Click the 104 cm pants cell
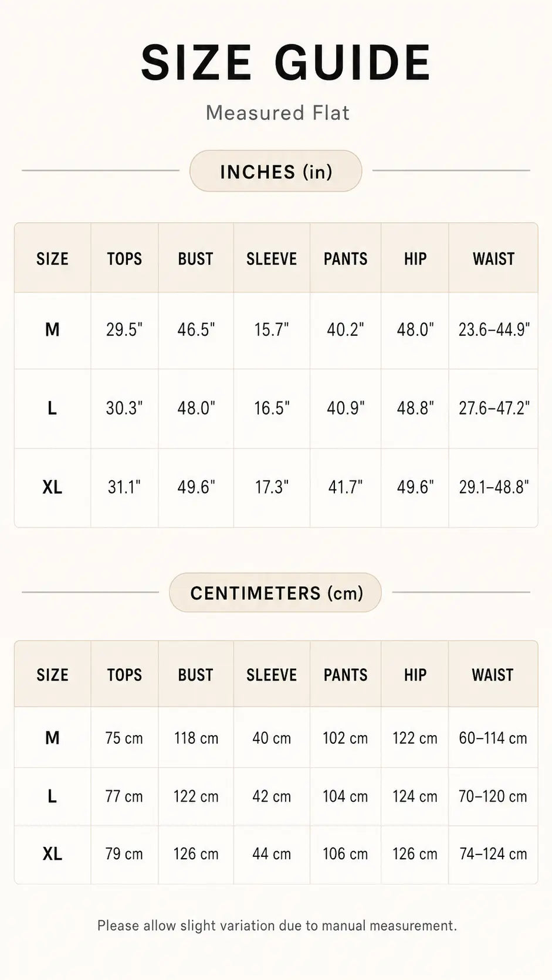The image size is (552, 980). (x=346, y=797)
